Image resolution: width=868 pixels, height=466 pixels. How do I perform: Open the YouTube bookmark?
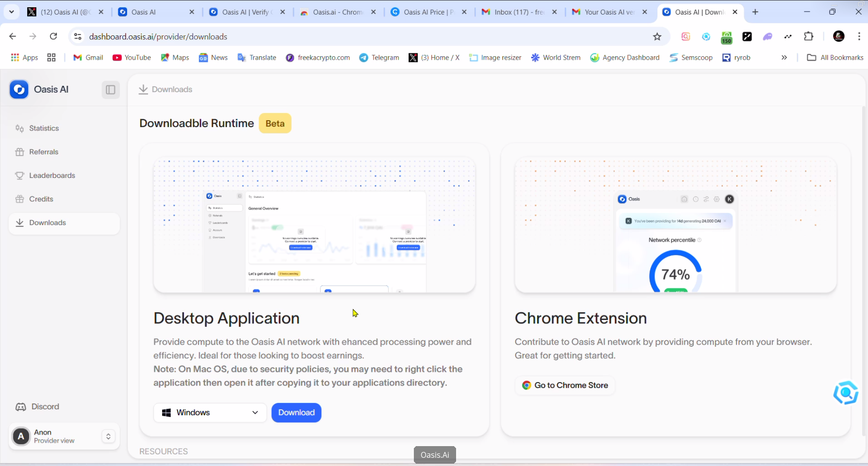132,58
